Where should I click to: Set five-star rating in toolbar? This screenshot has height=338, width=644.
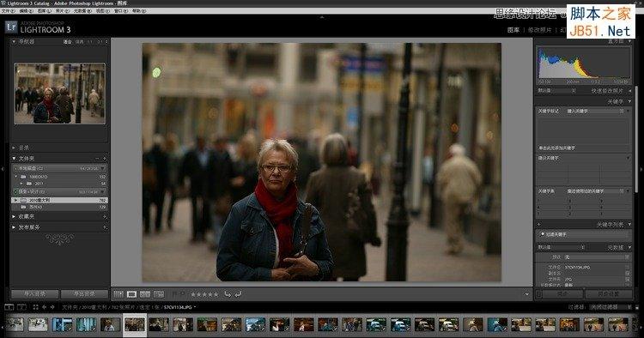coord(216,294)
